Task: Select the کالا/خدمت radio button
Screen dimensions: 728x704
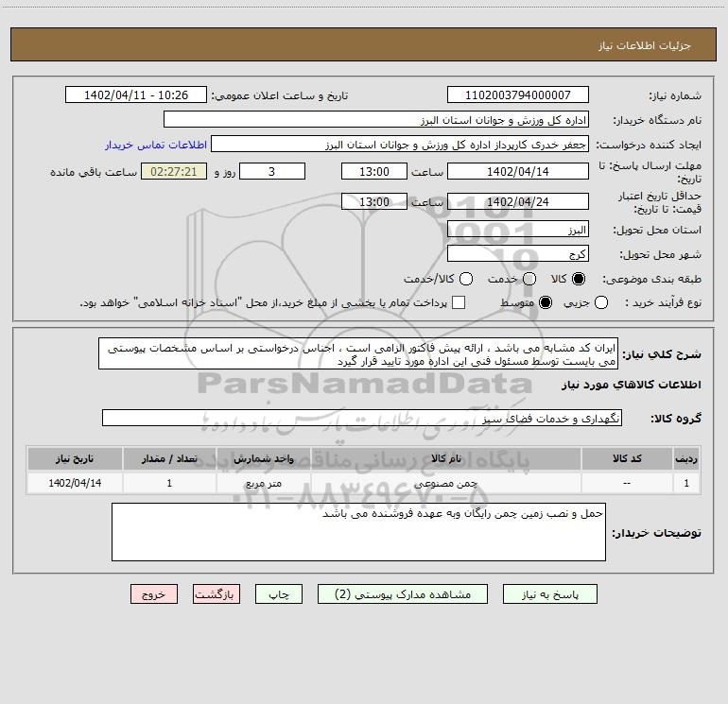Action: tap(466, 279)
